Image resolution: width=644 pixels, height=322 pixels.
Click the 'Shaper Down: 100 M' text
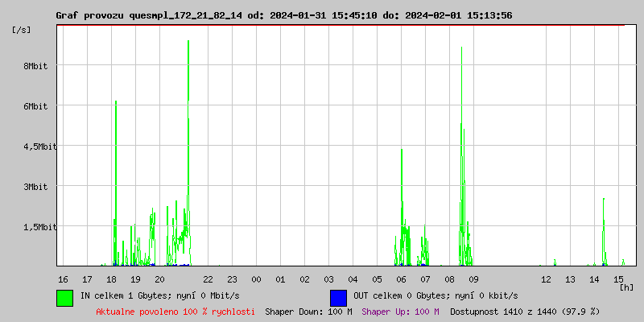coord(308,311)
